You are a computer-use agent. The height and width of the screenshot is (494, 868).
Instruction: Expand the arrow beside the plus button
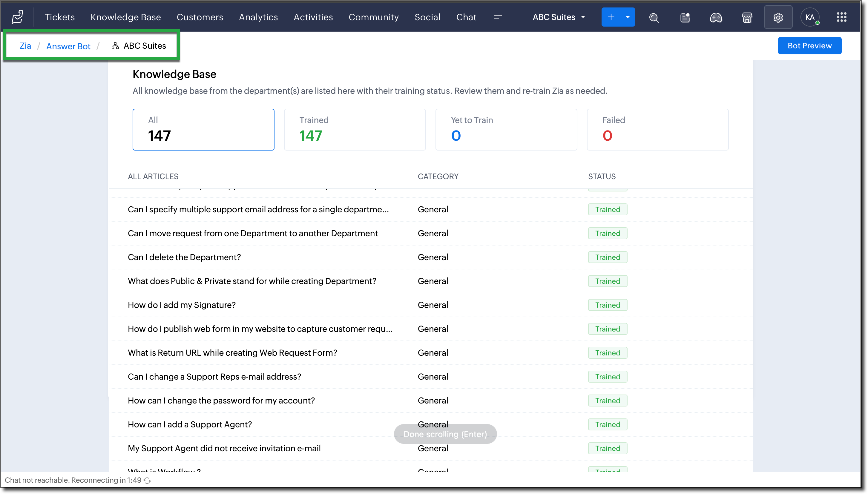628,17
